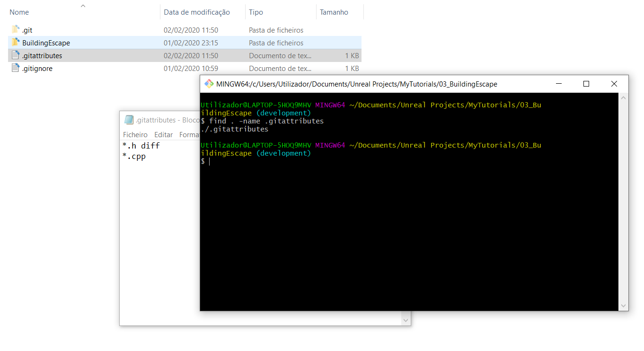Open the Editar menu in Notepad
The width and height of the screenshot is (644, 351).
tap(163, 134)
